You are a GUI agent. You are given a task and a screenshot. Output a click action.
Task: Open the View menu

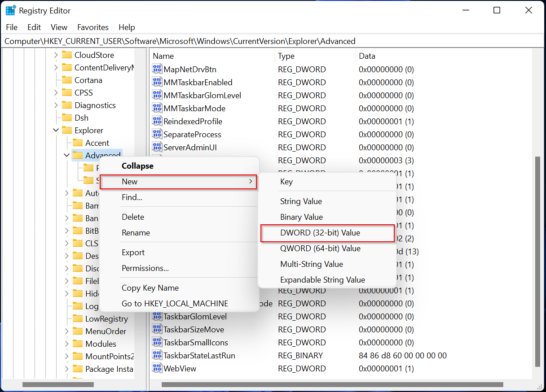pyautogui.click(x=59, y=27)
